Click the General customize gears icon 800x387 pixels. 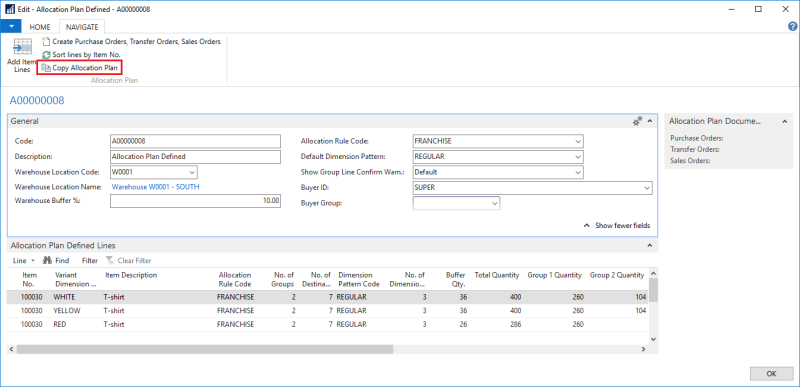(637, 121)
